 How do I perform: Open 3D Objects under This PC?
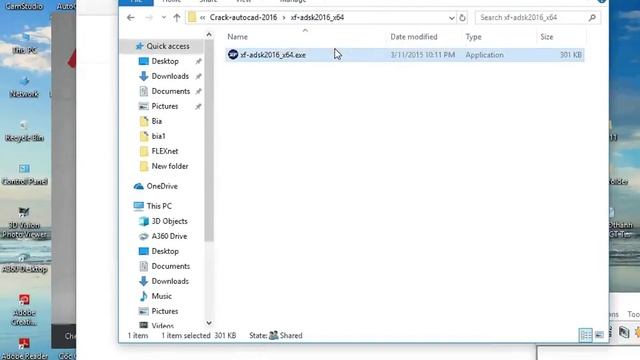coord(169,221)
